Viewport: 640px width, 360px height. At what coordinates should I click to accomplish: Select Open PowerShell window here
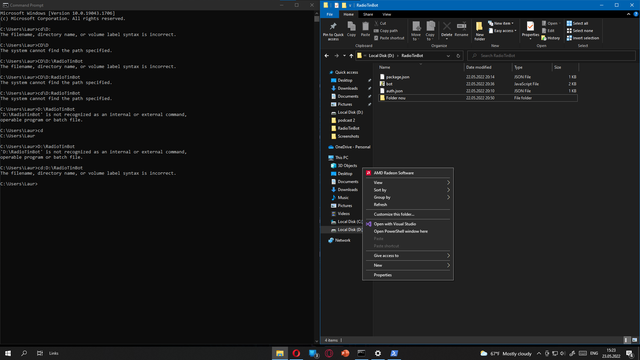tap(408, 231)
